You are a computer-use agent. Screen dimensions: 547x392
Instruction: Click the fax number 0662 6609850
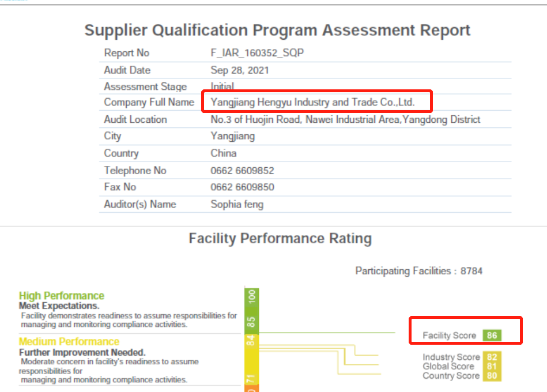pyautogui.click(x=242, y=187)
